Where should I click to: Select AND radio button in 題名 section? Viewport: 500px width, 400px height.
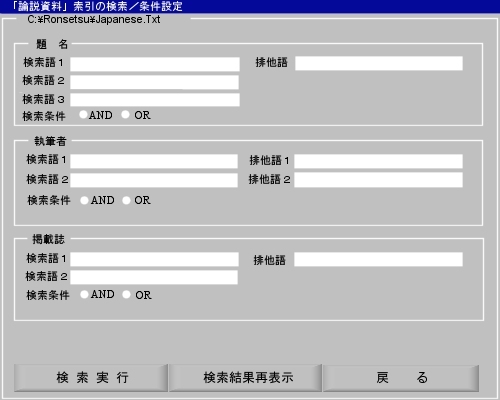tap(83, 115)
